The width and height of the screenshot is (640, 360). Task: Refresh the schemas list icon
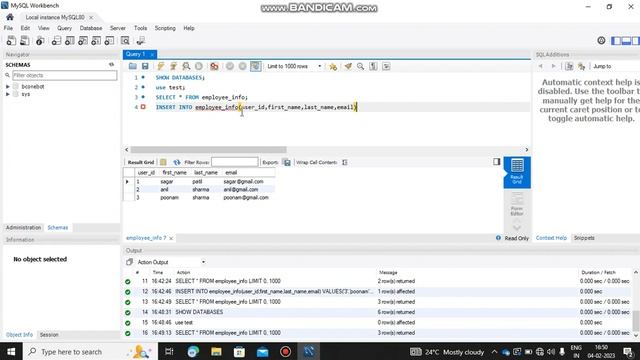pos(111,64)
